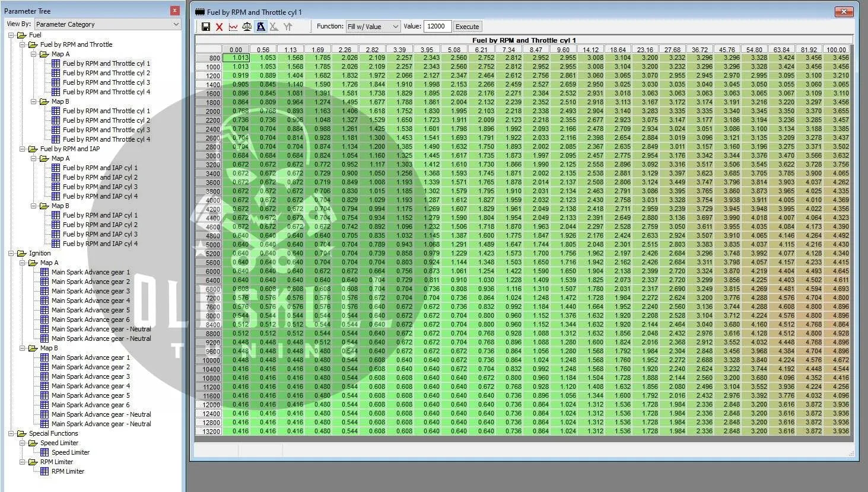Open the Function dropdown showing Fill w/ Value
Image resolution: width=868 pixels, height=492 pixels.
pyautogui.click(x=373, y=27)
